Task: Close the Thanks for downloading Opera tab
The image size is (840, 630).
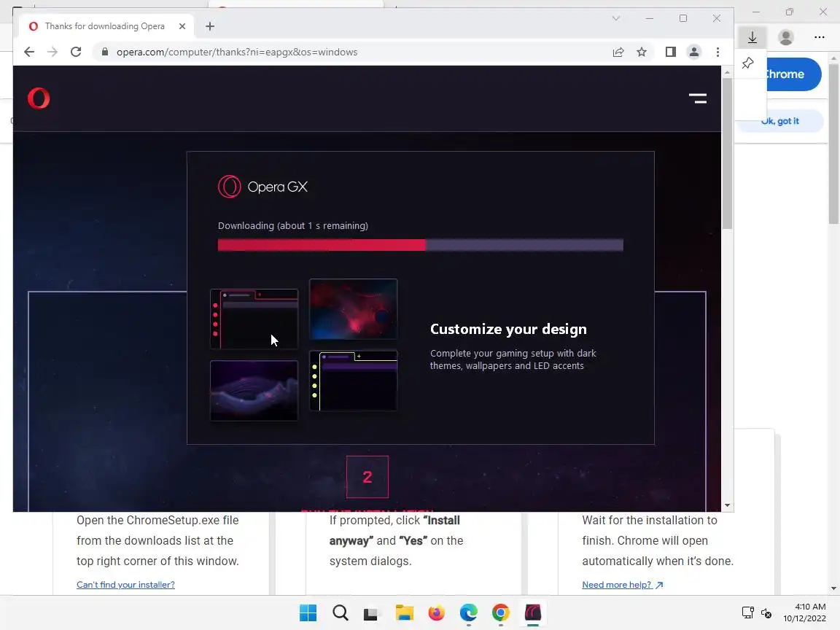Action: 182,26
